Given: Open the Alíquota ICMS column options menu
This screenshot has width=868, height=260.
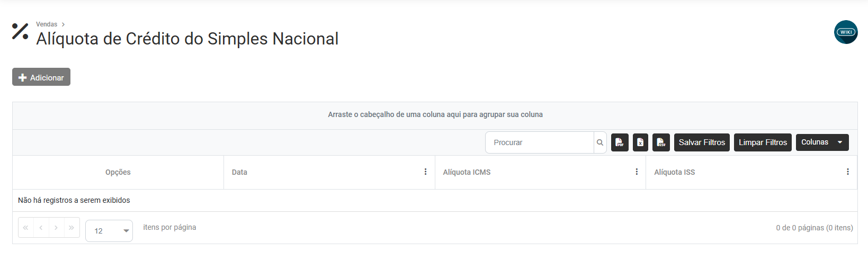Looking at the screenshot, I should [637, 172].
